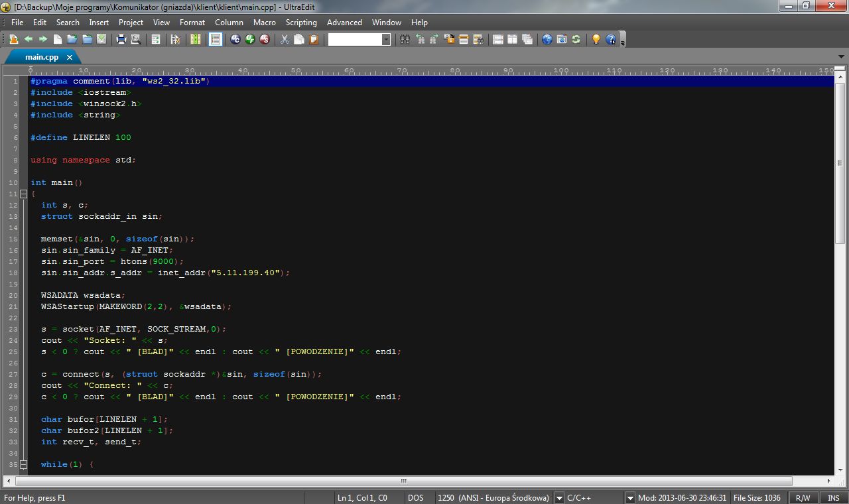Collapse the code fold at line 11
This screenshot has width=849, height=504.
[x=24, y=193]
